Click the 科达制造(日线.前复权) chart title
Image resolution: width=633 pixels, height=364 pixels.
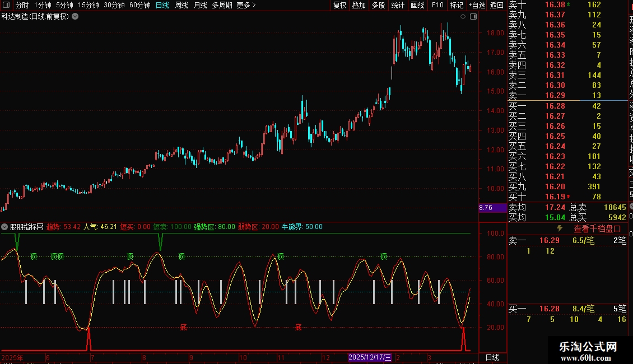pyautogui.click(x=35, y=17)
